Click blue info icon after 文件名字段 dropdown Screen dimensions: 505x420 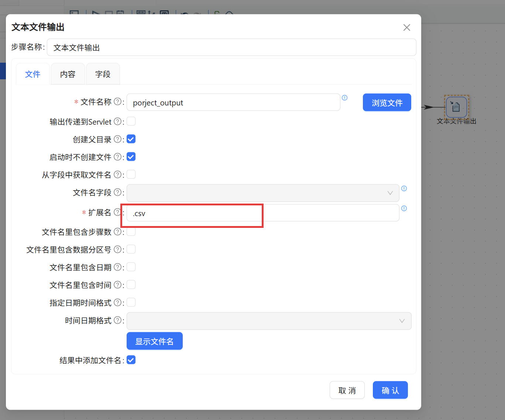404,188
